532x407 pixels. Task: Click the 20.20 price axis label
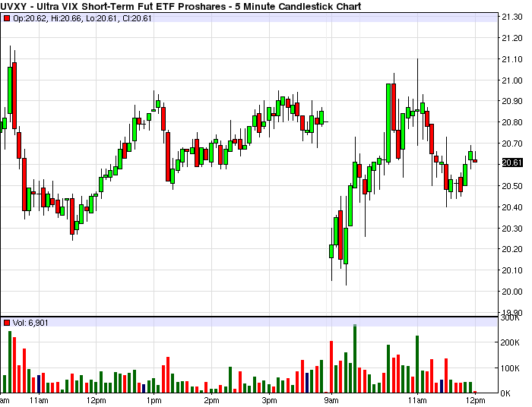[x=512, y=249]
